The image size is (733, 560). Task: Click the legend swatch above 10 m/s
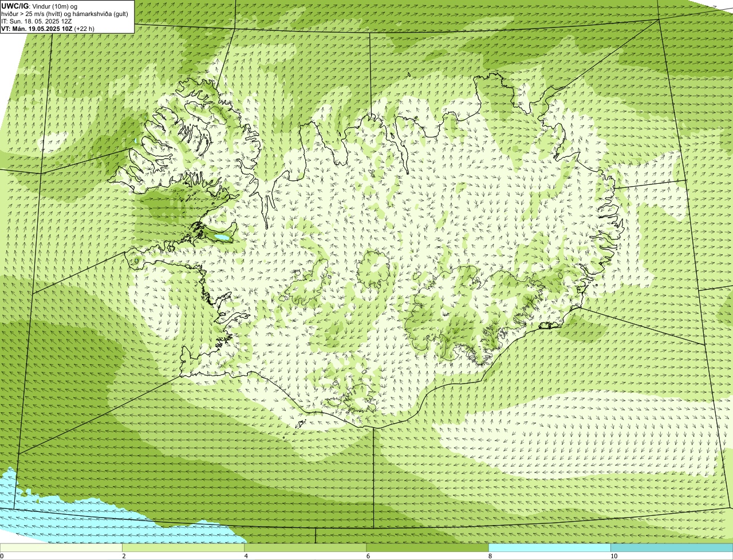click(x=671, y=548)
